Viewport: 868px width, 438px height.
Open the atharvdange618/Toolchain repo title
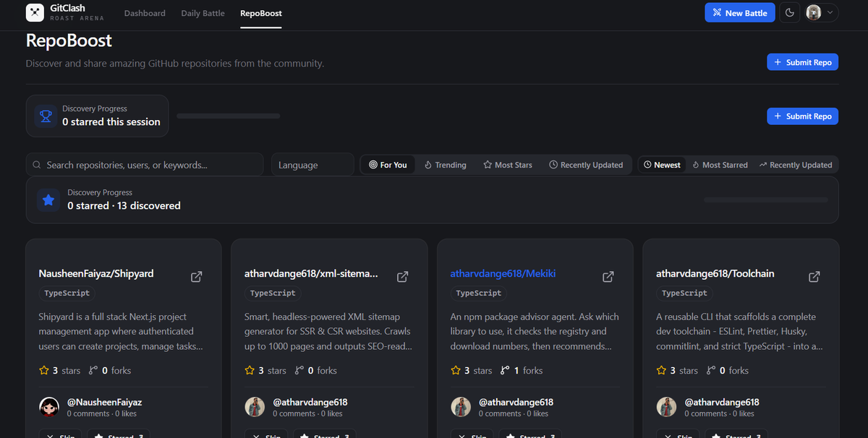715,274
